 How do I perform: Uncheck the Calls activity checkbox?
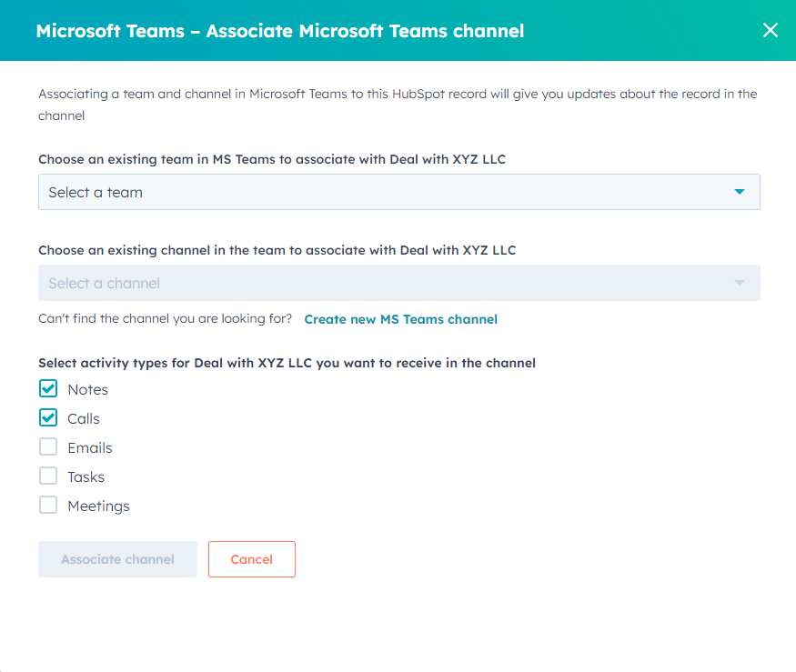pyautogui.click(x=48, y=417)
